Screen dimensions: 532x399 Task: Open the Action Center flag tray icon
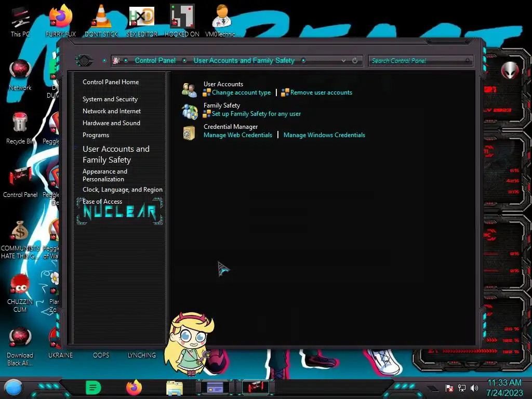click(449, 388)
